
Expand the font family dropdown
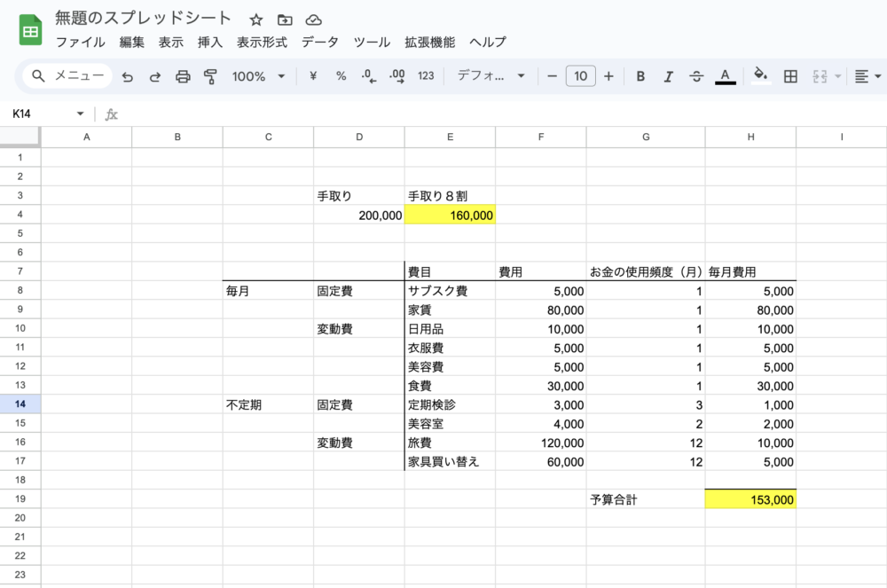pyautogui.click(x=491, y=76)
